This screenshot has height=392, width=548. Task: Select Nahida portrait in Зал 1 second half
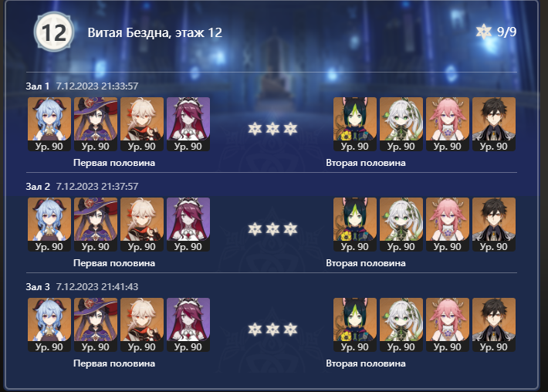pyautogui.click(x=401, y=124)
